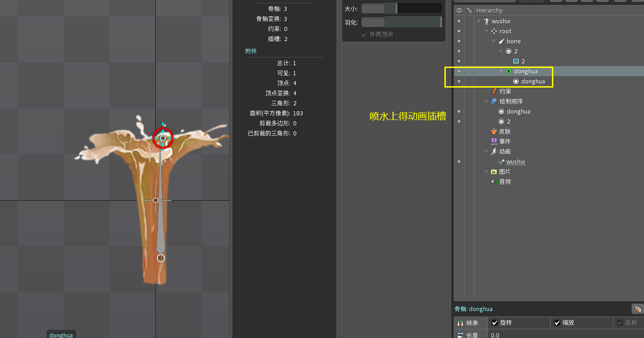Select the wushui animation entry
The image size is (644, 338).
click(x=515, y=162)
